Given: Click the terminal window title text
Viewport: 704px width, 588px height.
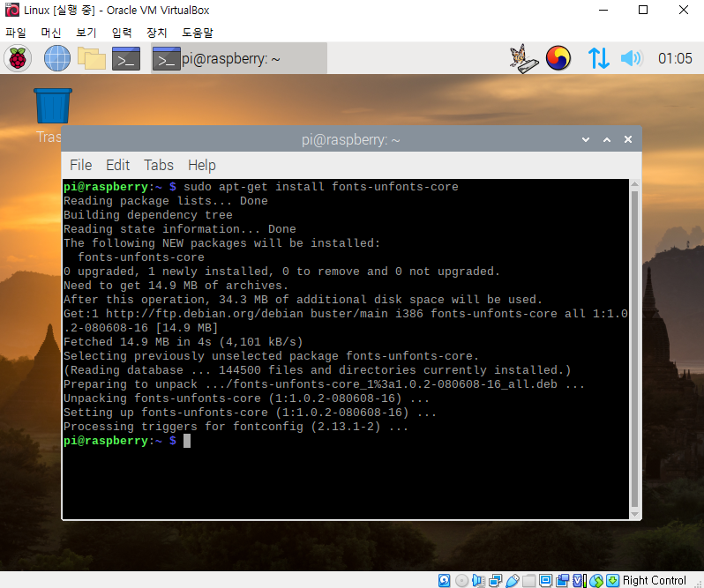Looking at the screenshot, I should 350,139.
